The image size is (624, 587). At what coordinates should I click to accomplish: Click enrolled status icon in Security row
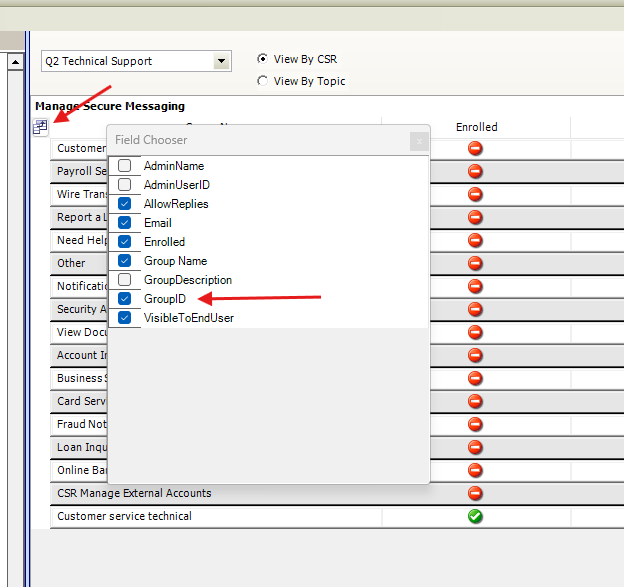coord(475,309)
